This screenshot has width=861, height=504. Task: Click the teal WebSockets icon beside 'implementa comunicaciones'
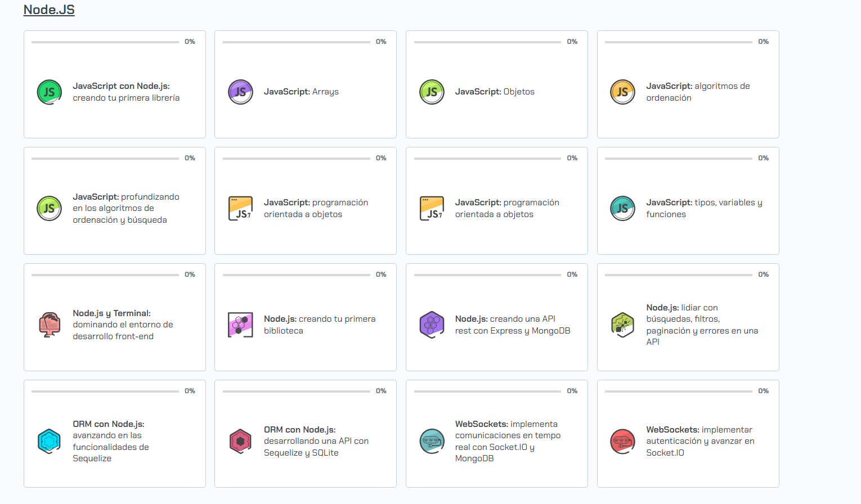tap(432, 442)
